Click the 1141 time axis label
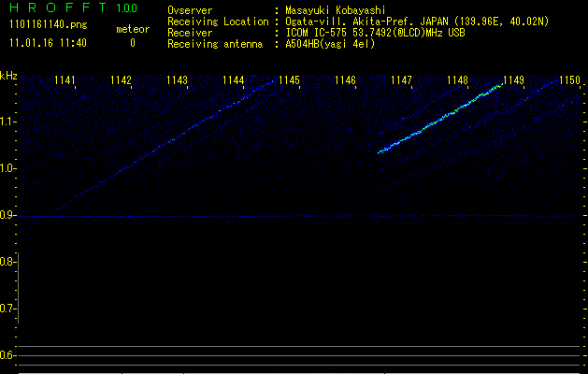Screen dimensions: 588x374 coord(65,80)
